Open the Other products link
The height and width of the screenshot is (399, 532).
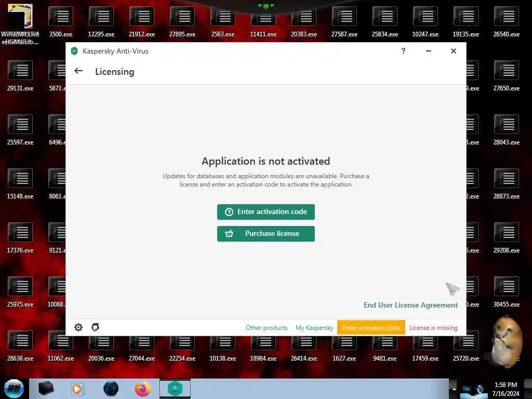click(267, 328)
